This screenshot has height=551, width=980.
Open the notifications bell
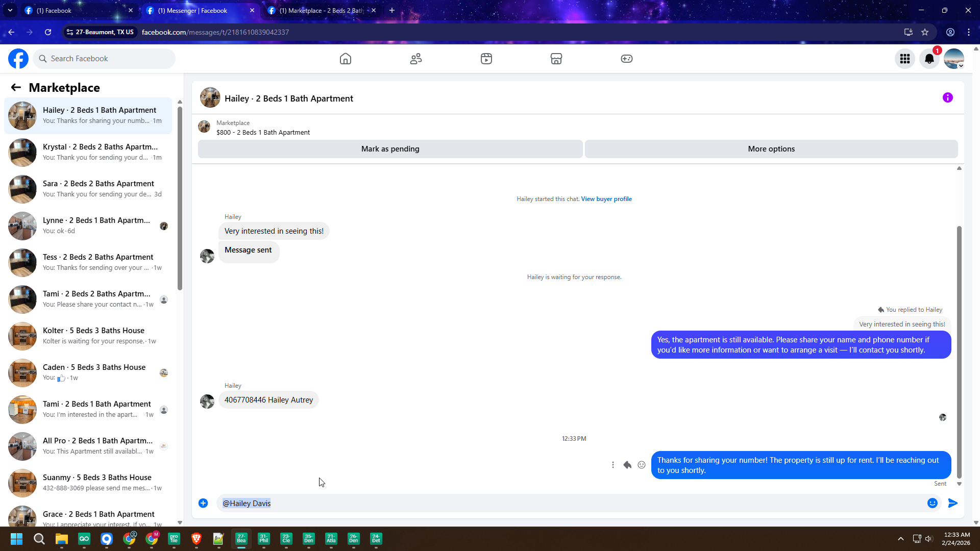(x=929, y=59)
